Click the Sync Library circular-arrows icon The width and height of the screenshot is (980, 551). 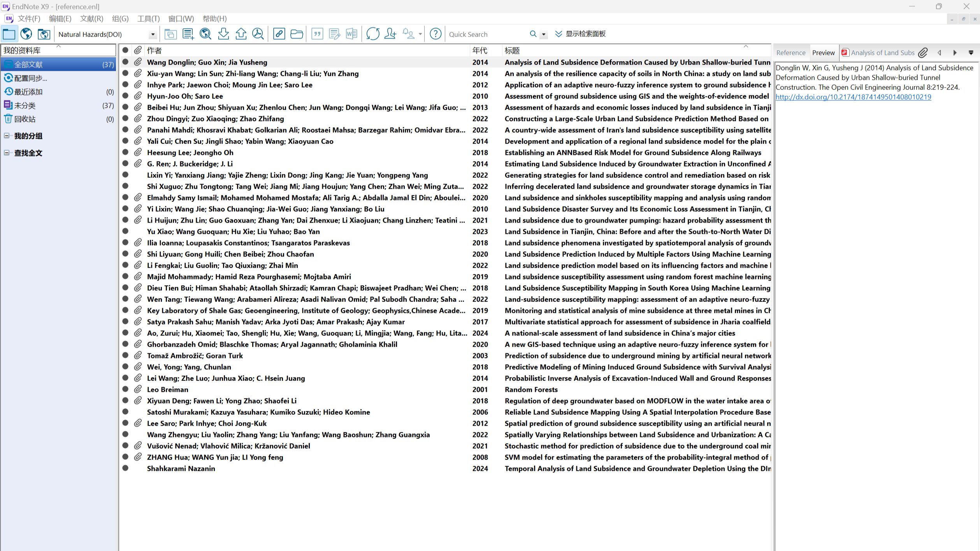pos(372,34)
